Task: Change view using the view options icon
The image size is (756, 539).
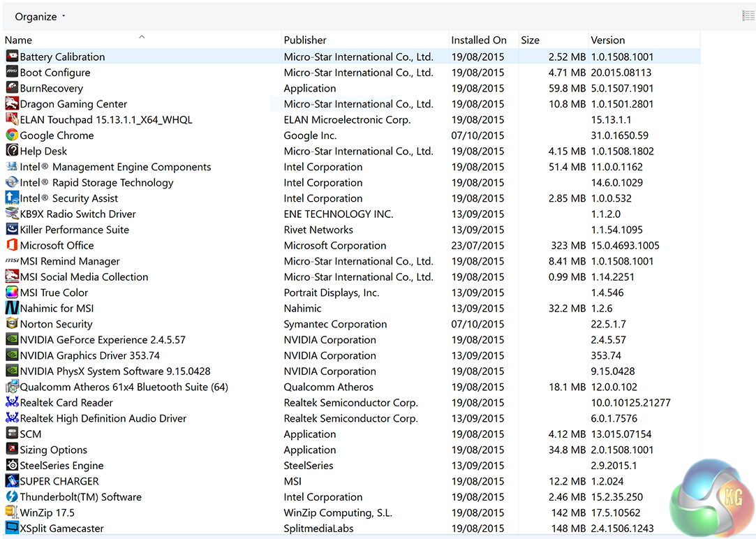Action: [748, 16]
